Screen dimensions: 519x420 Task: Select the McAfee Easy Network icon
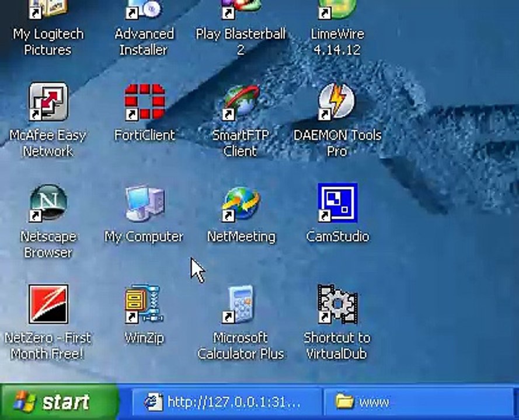coord(48,101)
